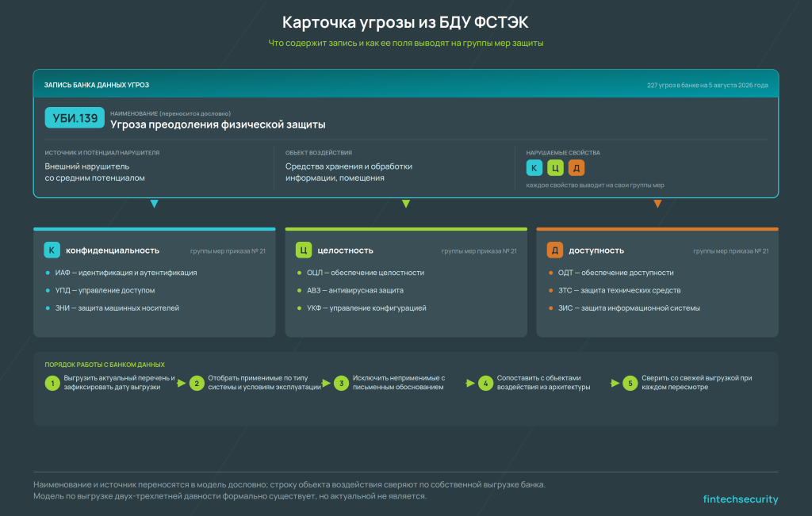Select УПД — управление доступом
Viewport: 812px width, 516px height.
click(105, 290)
